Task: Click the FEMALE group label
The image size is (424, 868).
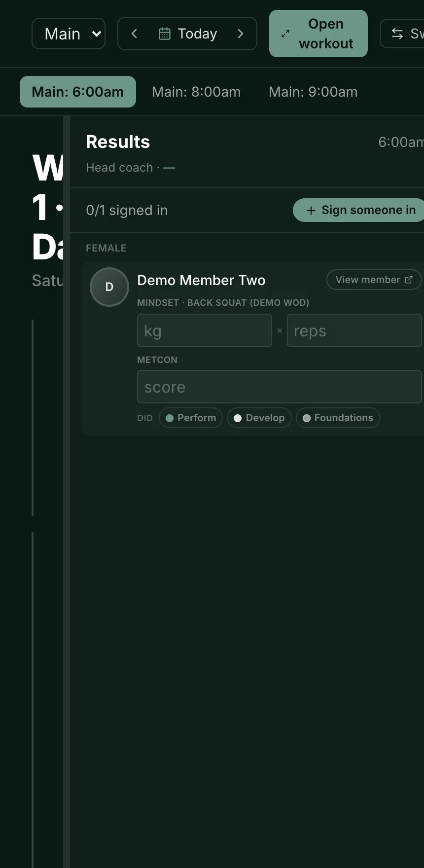Action: (106, 248)
